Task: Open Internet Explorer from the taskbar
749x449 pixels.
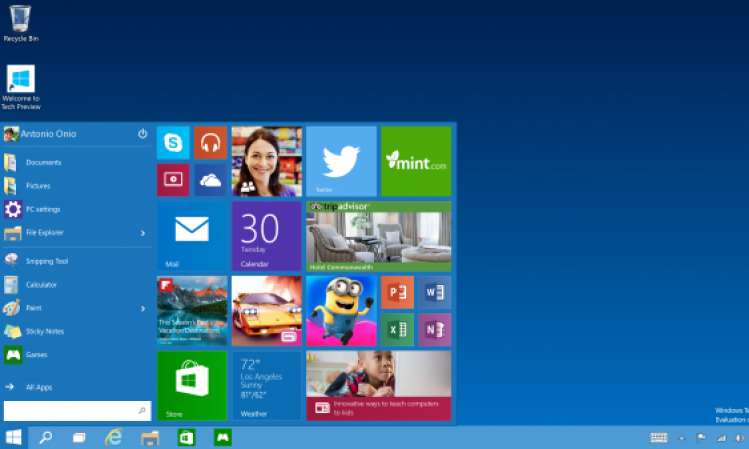Action: pyautogui.click(x=114, y=437)
